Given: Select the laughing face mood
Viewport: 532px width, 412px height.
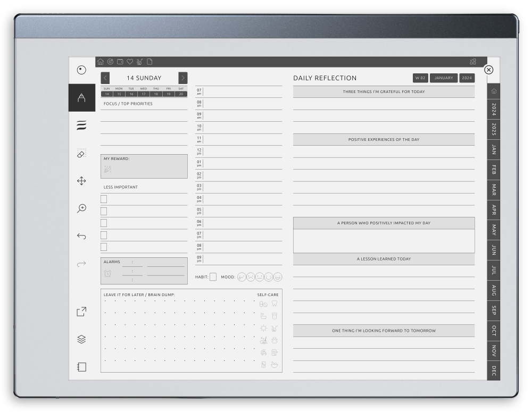Looking at the screenshot, I should [x=278, y=277].
